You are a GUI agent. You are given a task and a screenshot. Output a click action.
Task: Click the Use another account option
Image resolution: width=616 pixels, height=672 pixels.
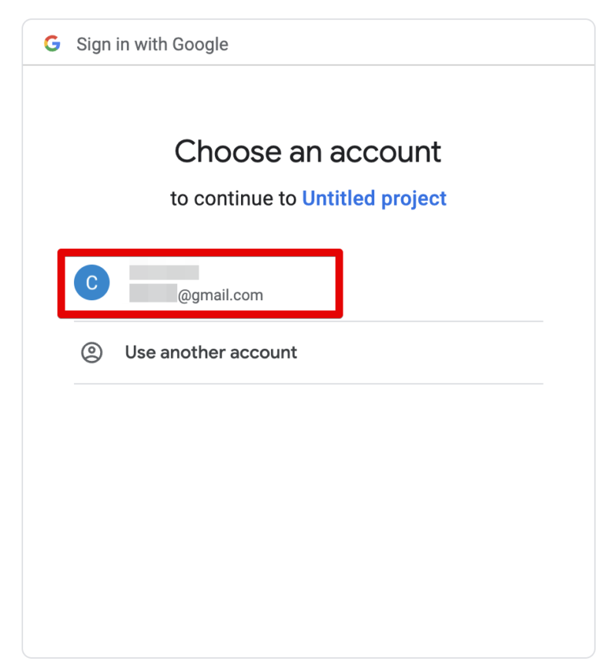210,352
